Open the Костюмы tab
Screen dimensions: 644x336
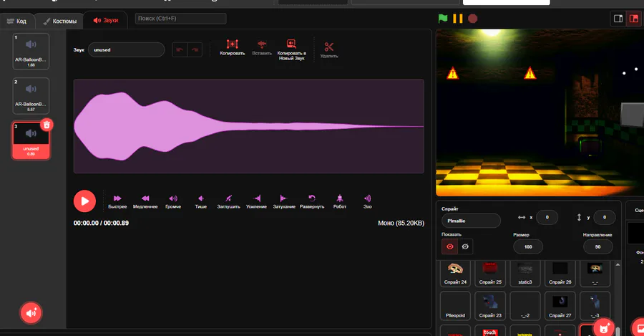click(60, 21)
